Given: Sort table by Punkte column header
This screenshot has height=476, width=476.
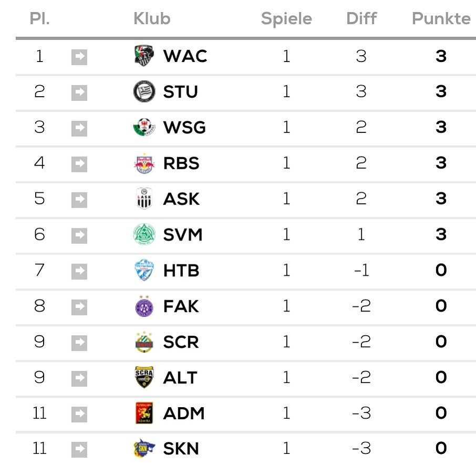Looking at the screenshot, I should click(x=441, y=18).
